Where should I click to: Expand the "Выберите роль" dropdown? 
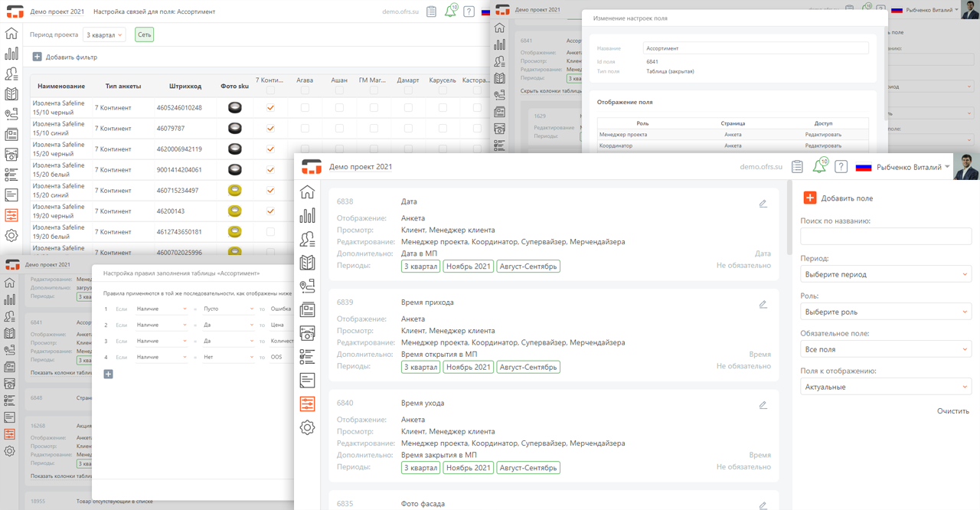[x=885, y=312]
